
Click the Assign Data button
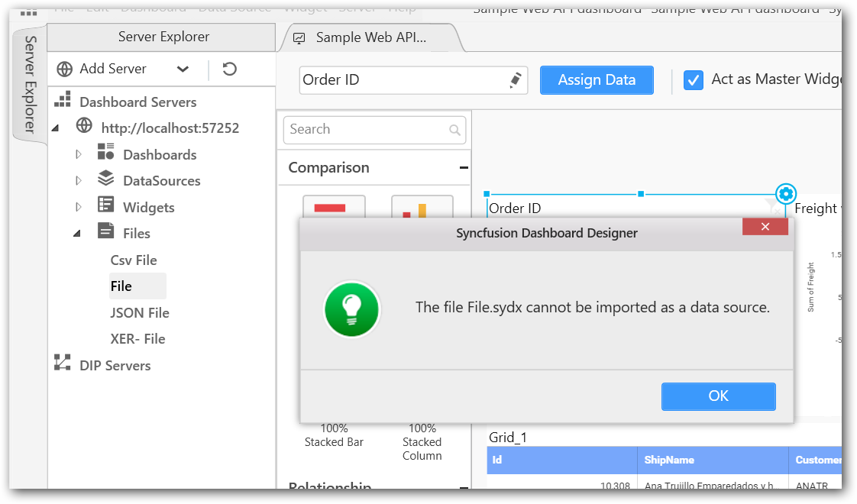click(x=597, y=80)
